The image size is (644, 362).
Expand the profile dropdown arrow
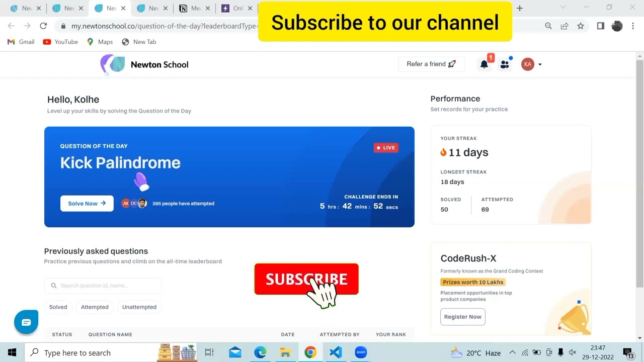click(540, 64)
